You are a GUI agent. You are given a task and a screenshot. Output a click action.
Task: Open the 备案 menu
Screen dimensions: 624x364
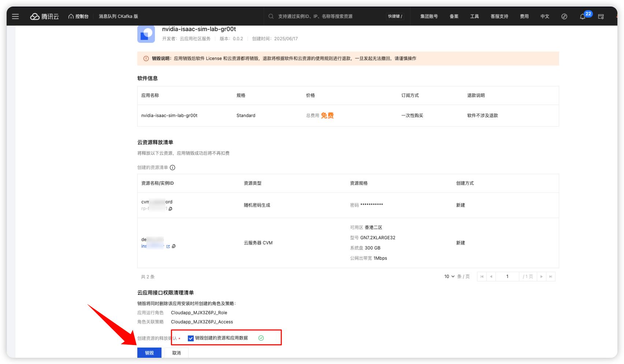point(454,16)
